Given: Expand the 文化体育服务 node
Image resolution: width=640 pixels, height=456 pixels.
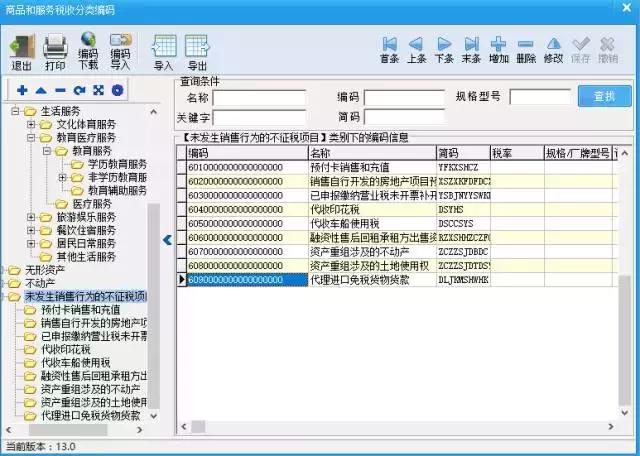Looking at the screenshot, I should 31,124.
